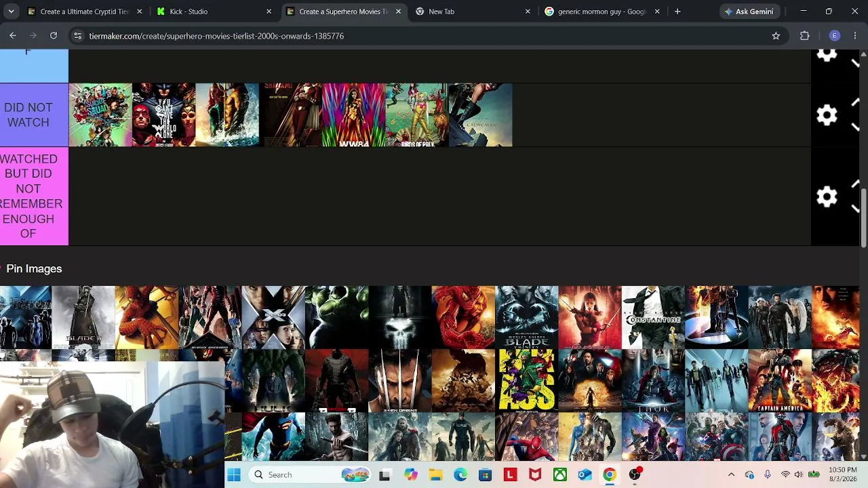
Task: Open a new browser tab
Action: [677, 12]
